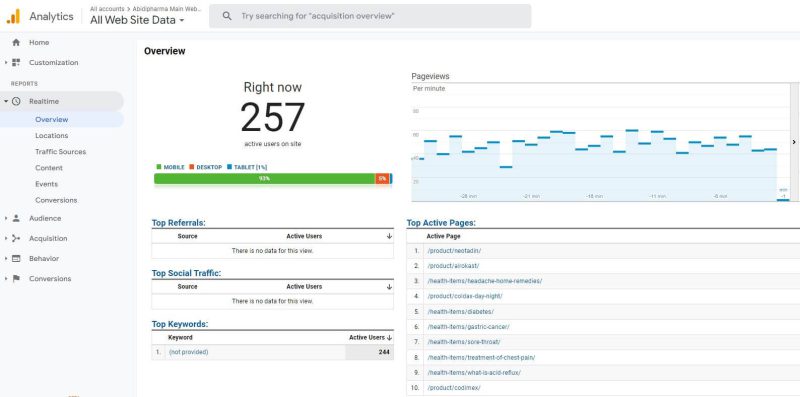
Task: Click the Audience person icon
Action: [x=16, y=218]
